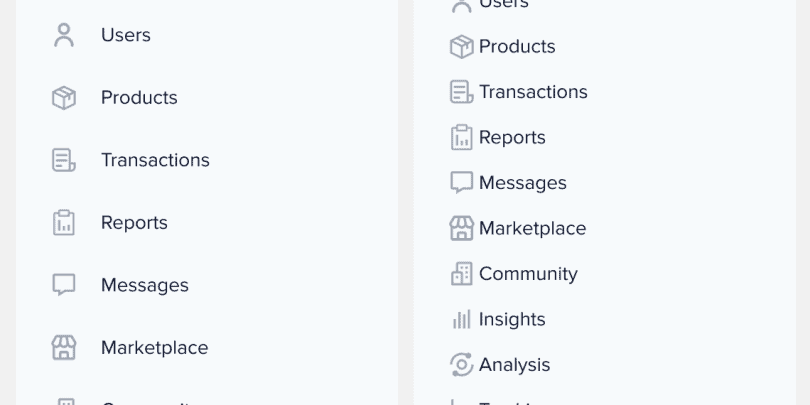
Task: Select the Transactions label in the compact right menu
Action: (x=533, y=92)
